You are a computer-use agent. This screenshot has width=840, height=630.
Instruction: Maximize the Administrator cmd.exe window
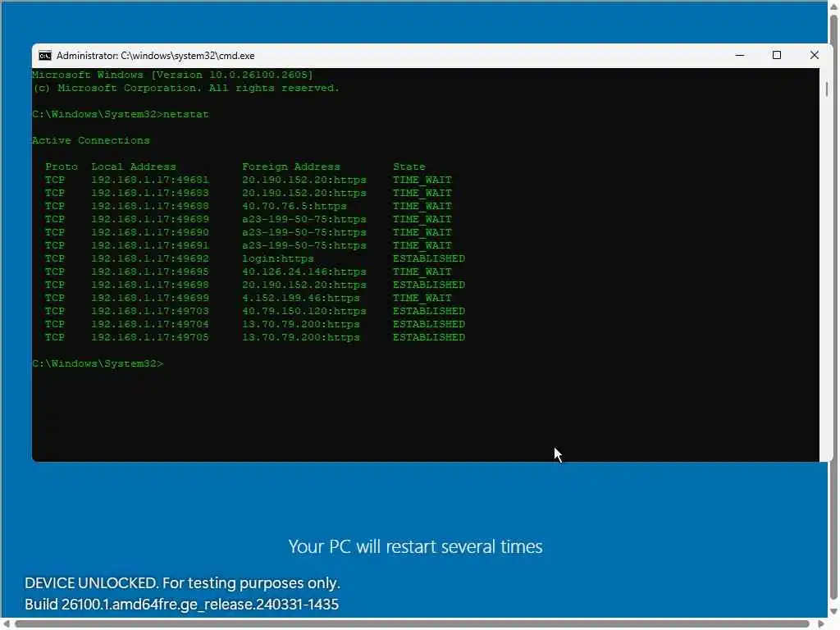click(777, 55)
